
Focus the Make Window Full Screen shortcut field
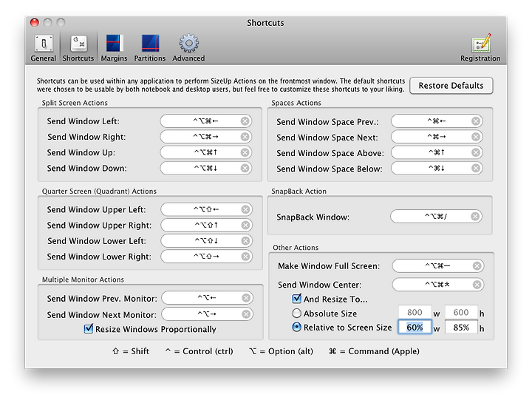tap(438, 266)
